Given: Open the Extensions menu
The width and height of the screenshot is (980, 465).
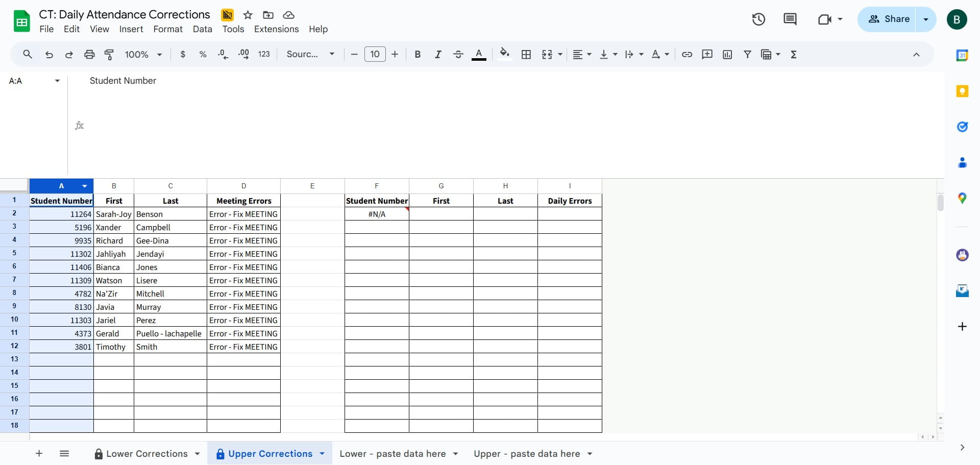Looking at the screenshot, I should pyautogui.click(x=277, y=29).
